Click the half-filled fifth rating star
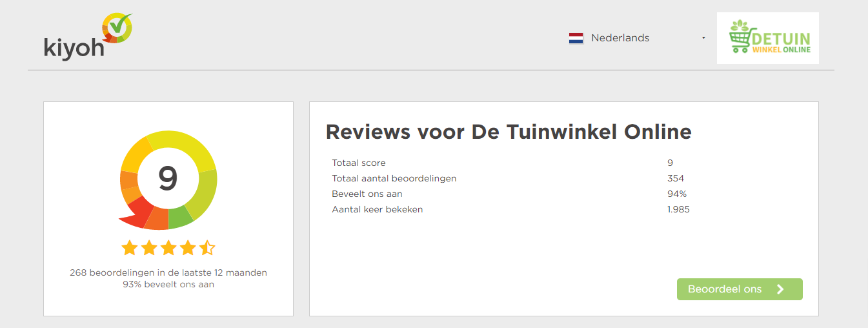Viewport: 868px width, 328px height. tap(207, 247)
